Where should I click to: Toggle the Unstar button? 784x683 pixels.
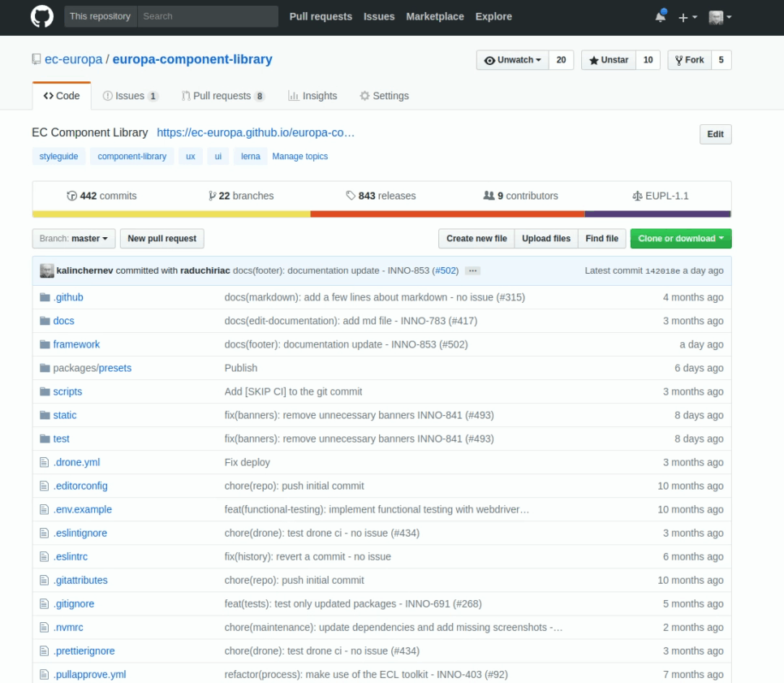pyautogui.click(x=609, y=60)
